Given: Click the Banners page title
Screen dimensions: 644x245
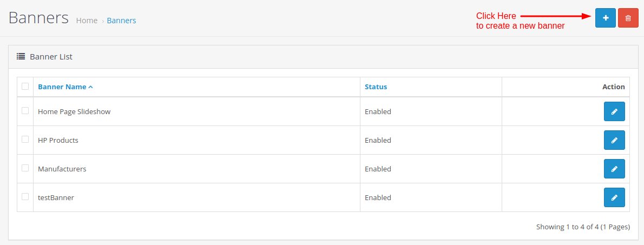Looking at the screenshot, I should coord(38,18).
